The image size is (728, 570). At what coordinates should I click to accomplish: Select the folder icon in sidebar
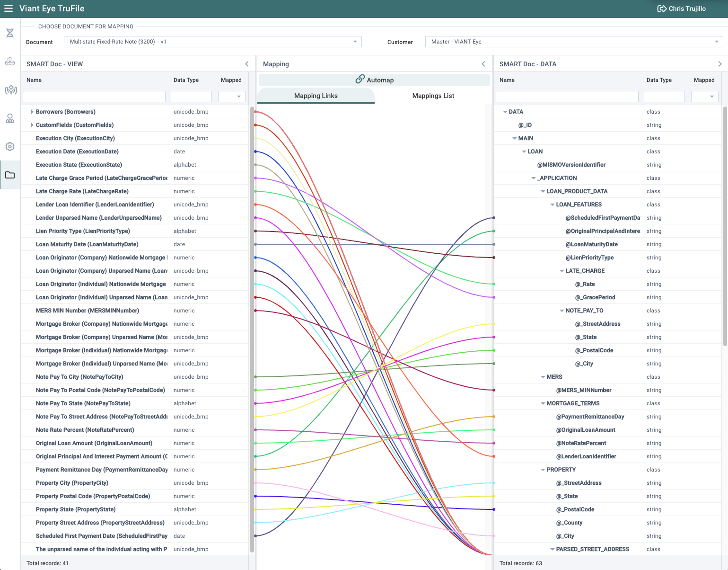pos(10,175)
